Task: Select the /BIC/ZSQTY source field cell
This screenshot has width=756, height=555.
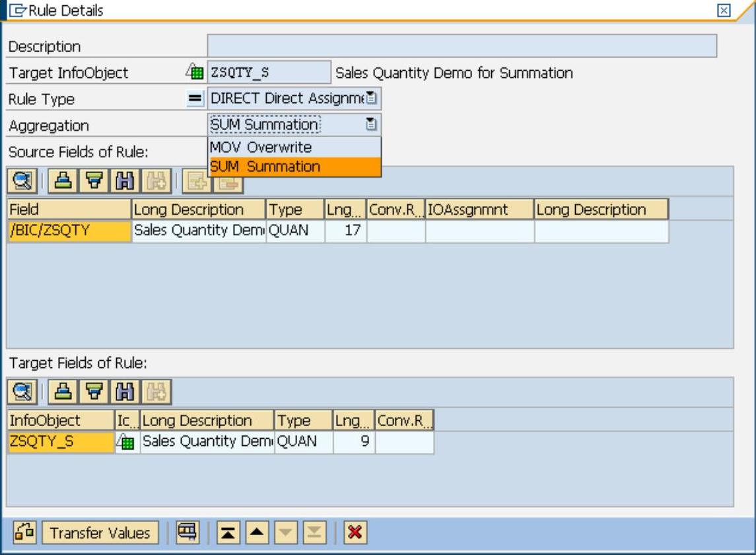Action: tap(69, 231)
